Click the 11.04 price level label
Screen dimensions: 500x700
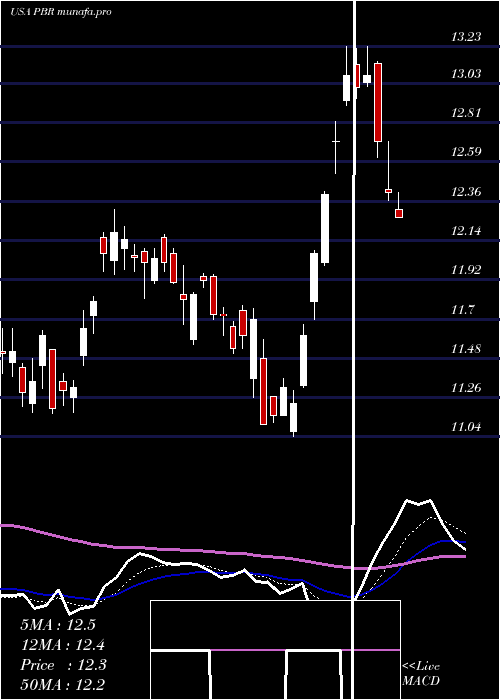(x=466, y=427)
